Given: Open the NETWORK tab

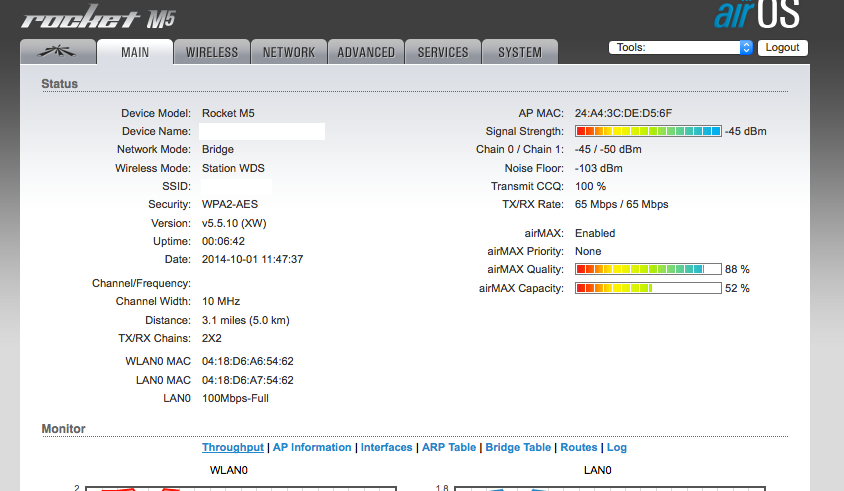Looking at the screenshot, I should pyautogui.click(x=289, y=52).
